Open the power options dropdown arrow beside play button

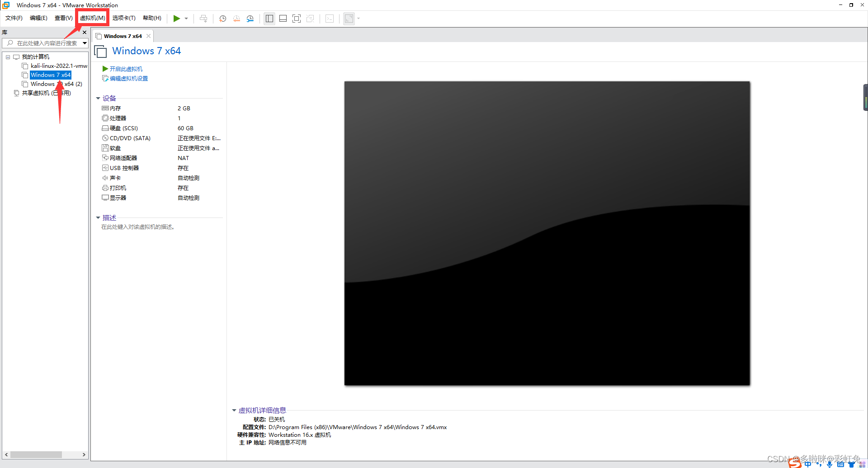[x=186, y=19]
